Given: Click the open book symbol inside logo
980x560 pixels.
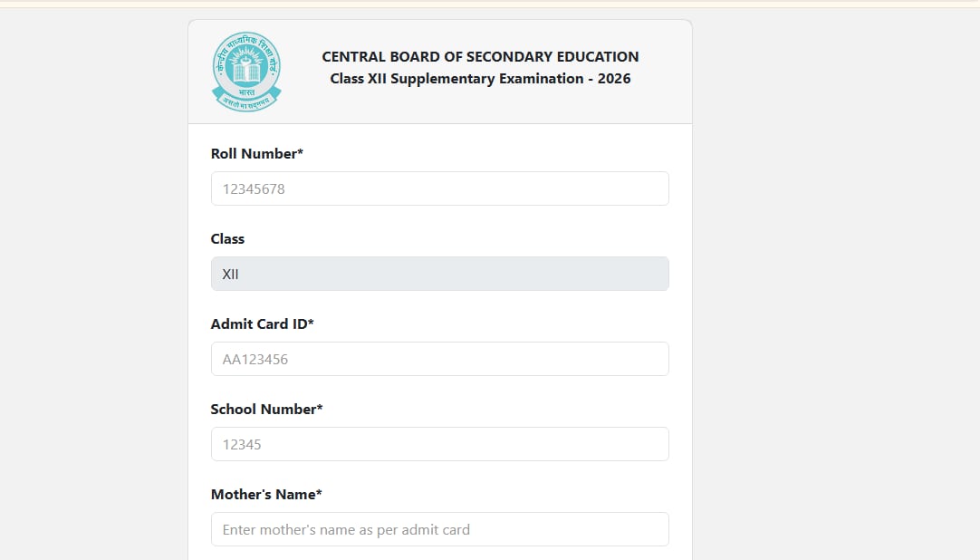Looking at the screenshot, I should (246, 72).
